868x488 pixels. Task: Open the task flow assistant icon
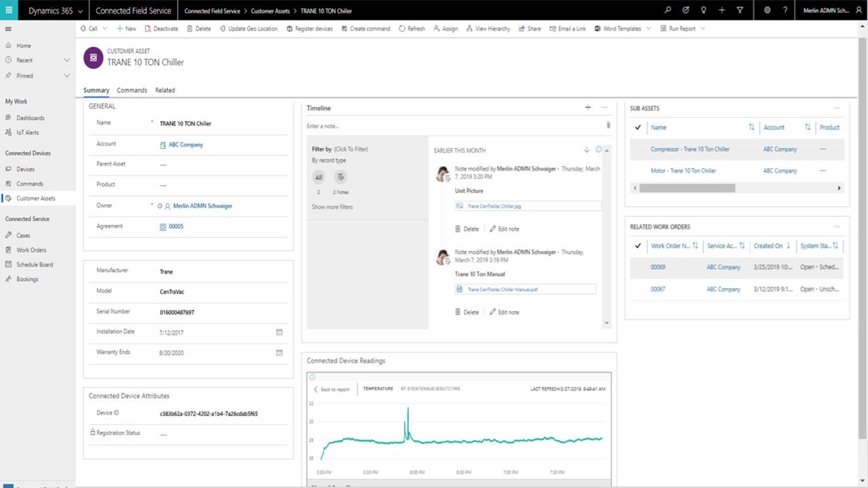coord(686,10)
